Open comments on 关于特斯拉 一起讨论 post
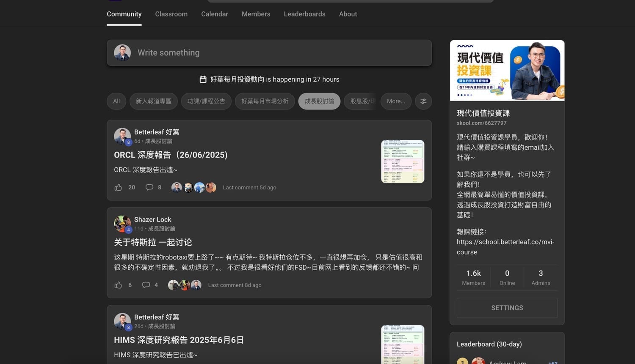Image resolution: width=635 pixels, height=364 pixels. (146, 285)
